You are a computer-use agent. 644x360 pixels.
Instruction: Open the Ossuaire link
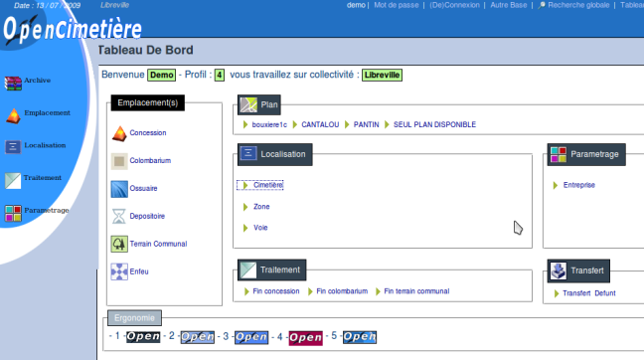click(143, 189)
